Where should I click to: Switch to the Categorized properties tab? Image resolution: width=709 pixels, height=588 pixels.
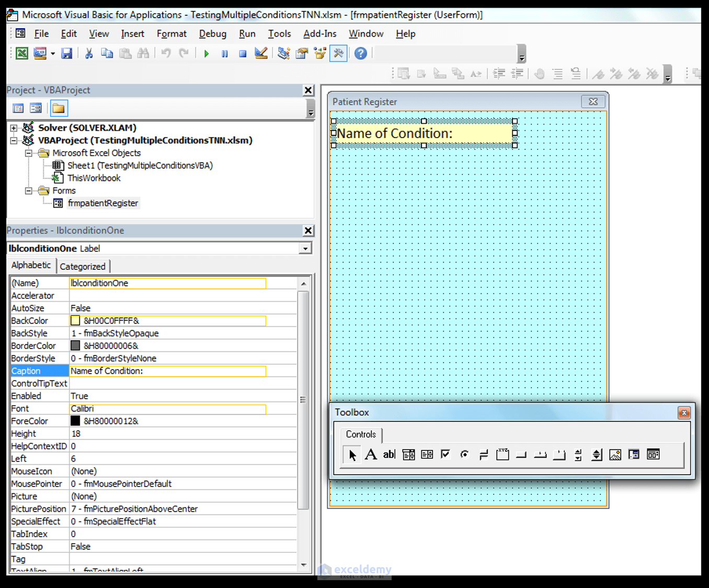coord(82,267)
